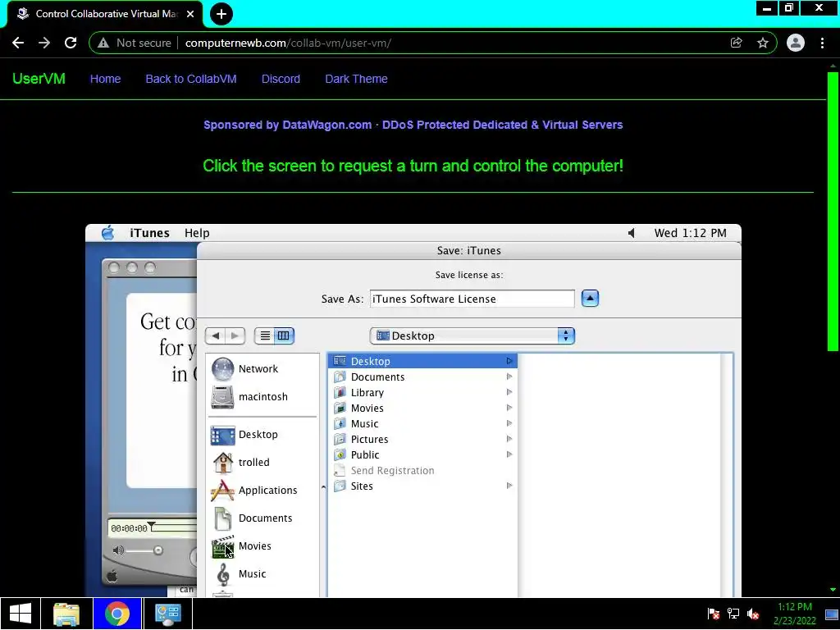Expand Library with its disclosure arrow
Viewport: 840px width, 630px height.
click(509, 392)
